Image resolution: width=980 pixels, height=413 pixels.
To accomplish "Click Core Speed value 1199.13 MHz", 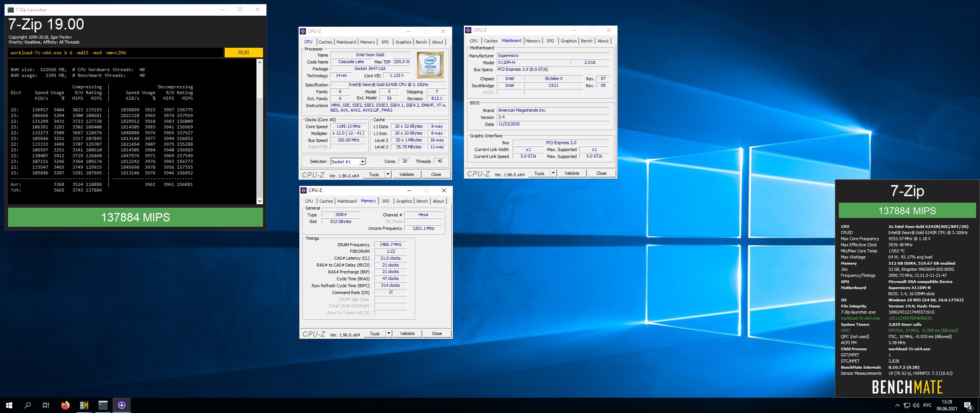I will coord(348,126).
